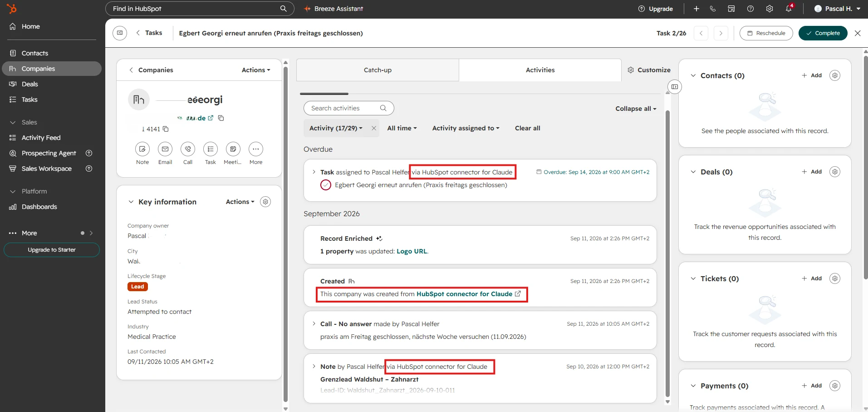The height and width of the screenshot is (412, 868).
Task: Open the calling phone icon in top bar
Action: (713, 9)
